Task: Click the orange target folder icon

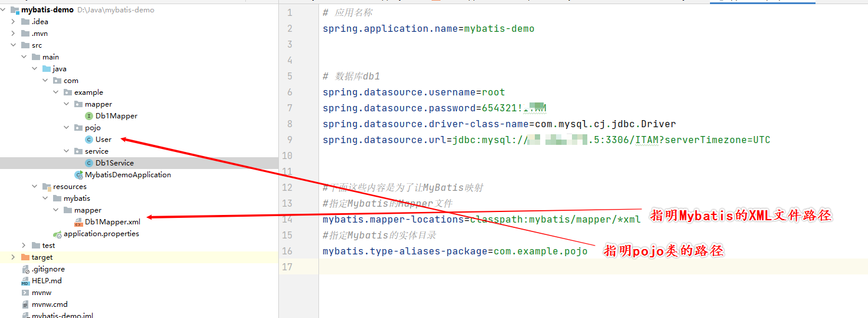Action: click(x=25, y=257)
